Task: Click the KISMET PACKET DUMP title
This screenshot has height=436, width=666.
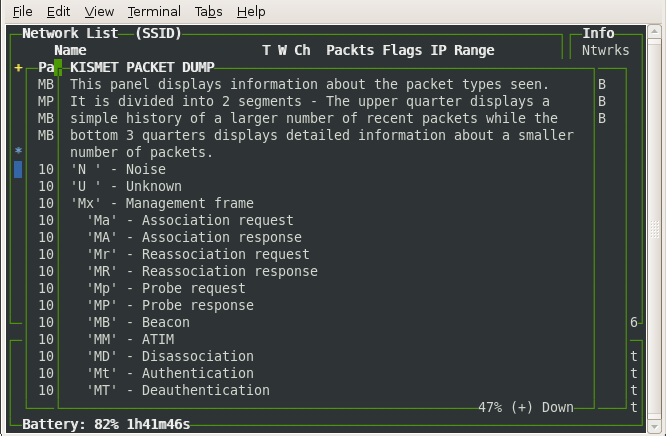Action: (142, 67)
